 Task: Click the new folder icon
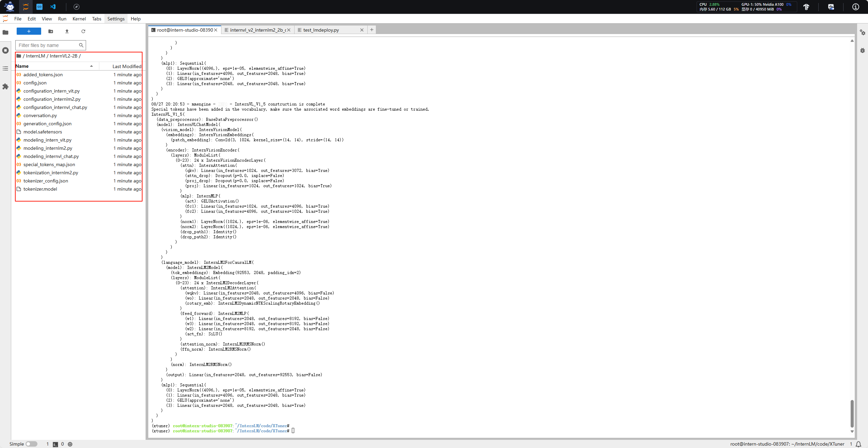tap(51, 31)
